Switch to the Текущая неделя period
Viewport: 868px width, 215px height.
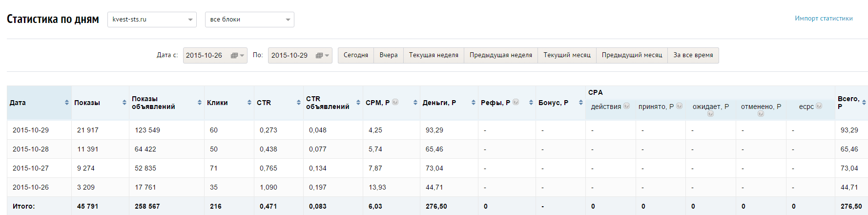434,55
